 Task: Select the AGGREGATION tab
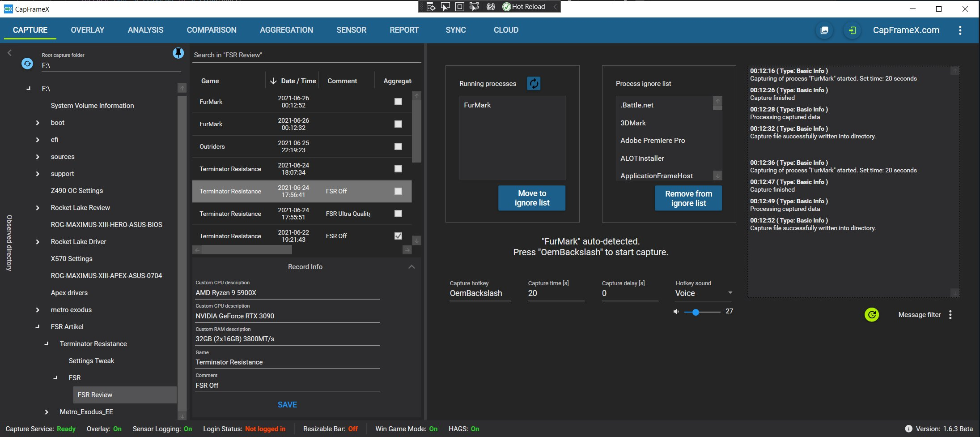[286, 30]
